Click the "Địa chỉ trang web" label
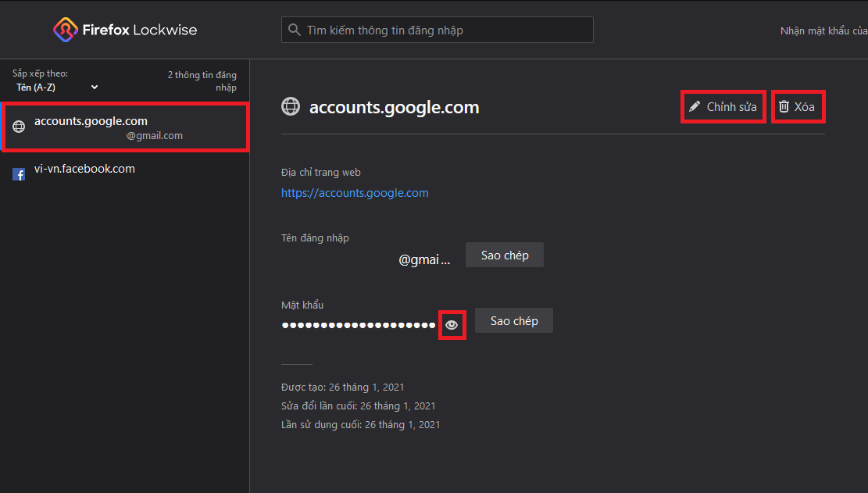 click(x=321, y=173)
